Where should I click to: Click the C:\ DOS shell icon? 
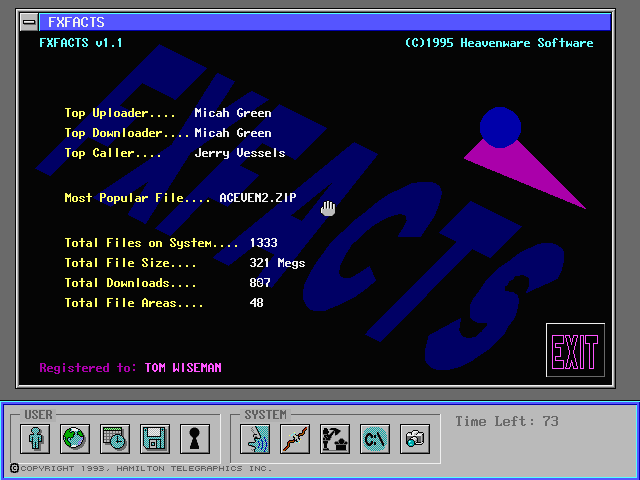pos(375,439)
